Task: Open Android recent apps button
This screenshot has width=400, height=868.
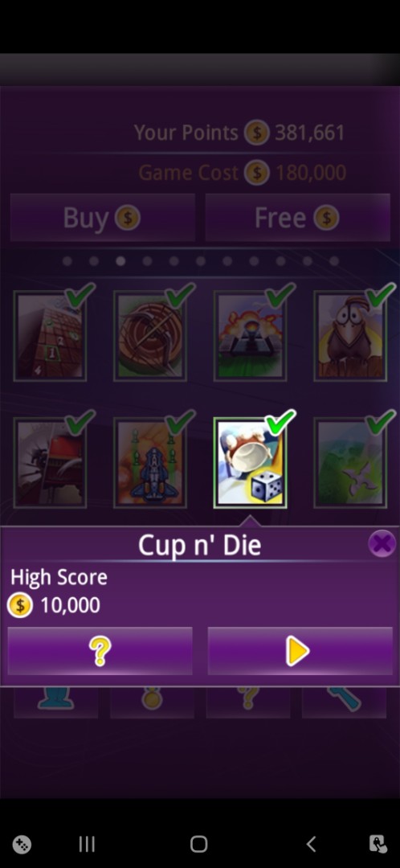Action: pos(87,844)
